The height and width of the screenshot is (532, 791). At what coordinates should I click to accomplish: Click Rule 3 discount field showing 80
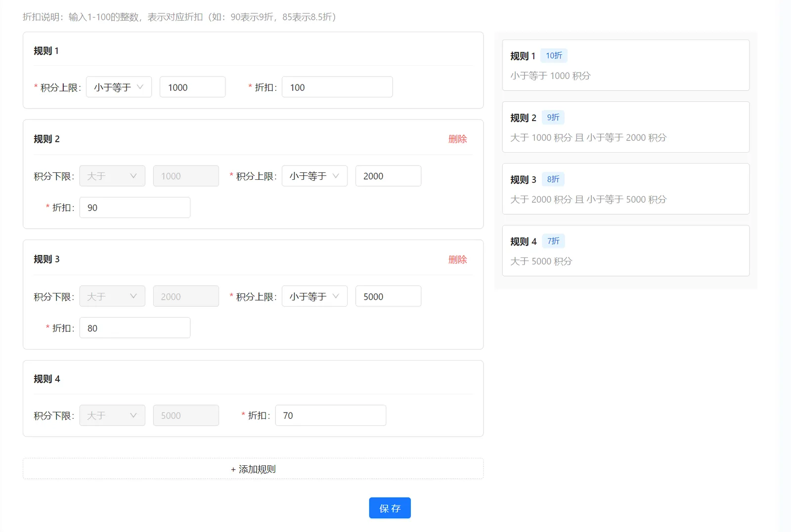point(134,328)
